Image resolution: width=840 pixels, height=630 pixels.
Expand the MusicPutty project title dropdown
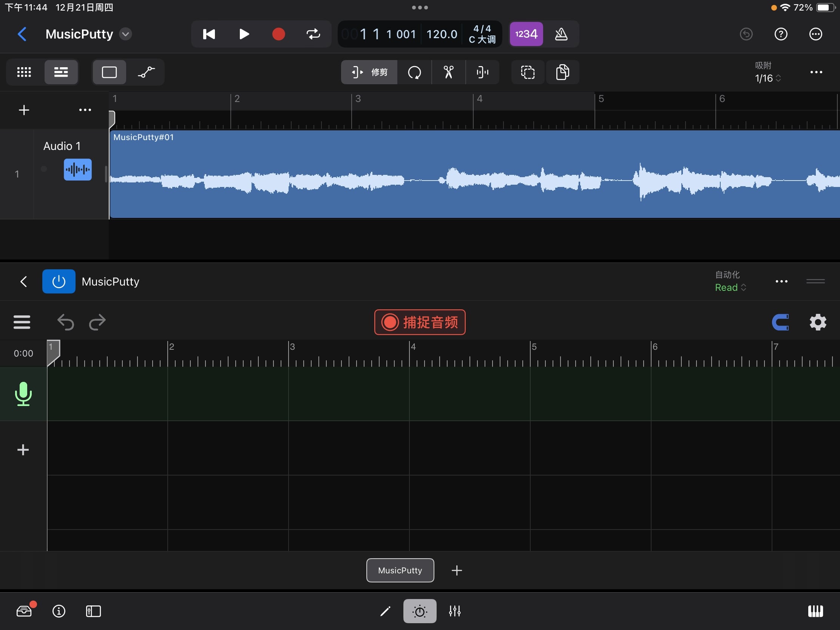pyautogui.click(x=125, y=34)
